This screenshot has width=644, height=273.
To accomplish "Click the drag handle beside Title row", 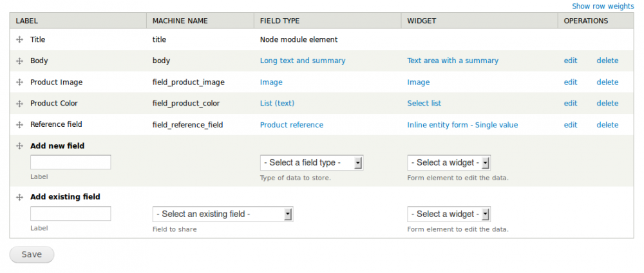I will click(19, 40).
